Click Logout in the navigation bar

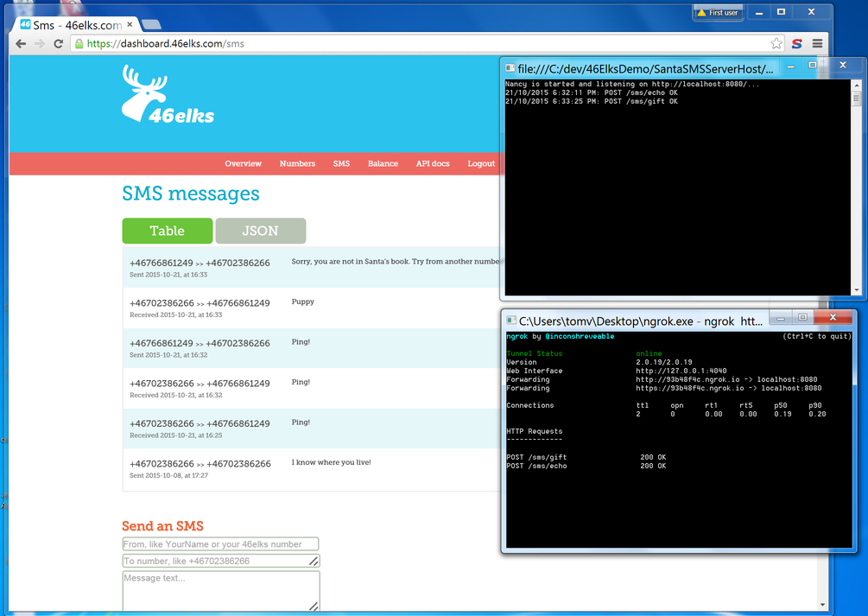pos(481,163)
